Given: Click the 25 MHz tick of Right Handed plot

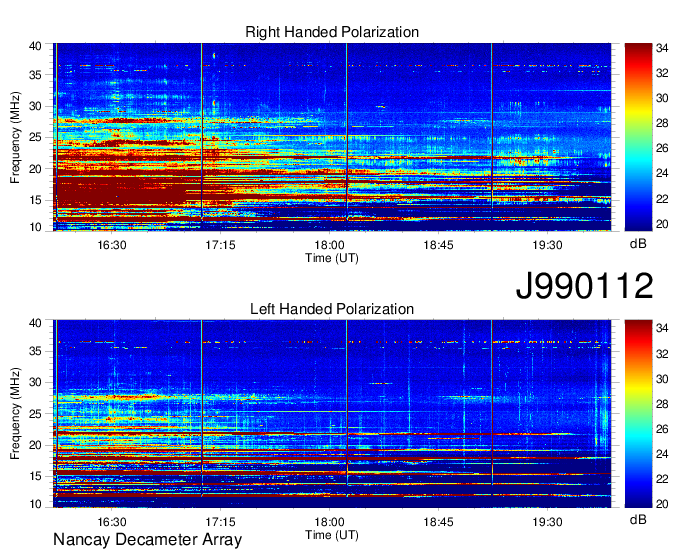Looking at the screenshot, I should click(36, 137).
